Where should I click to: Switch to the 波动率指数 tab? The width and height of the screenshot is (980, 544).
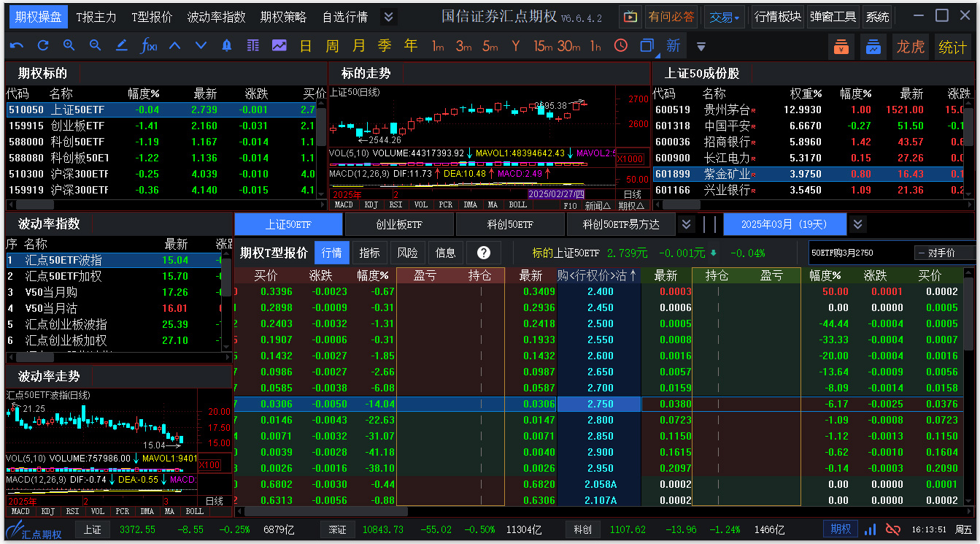[x=216, y=17]
